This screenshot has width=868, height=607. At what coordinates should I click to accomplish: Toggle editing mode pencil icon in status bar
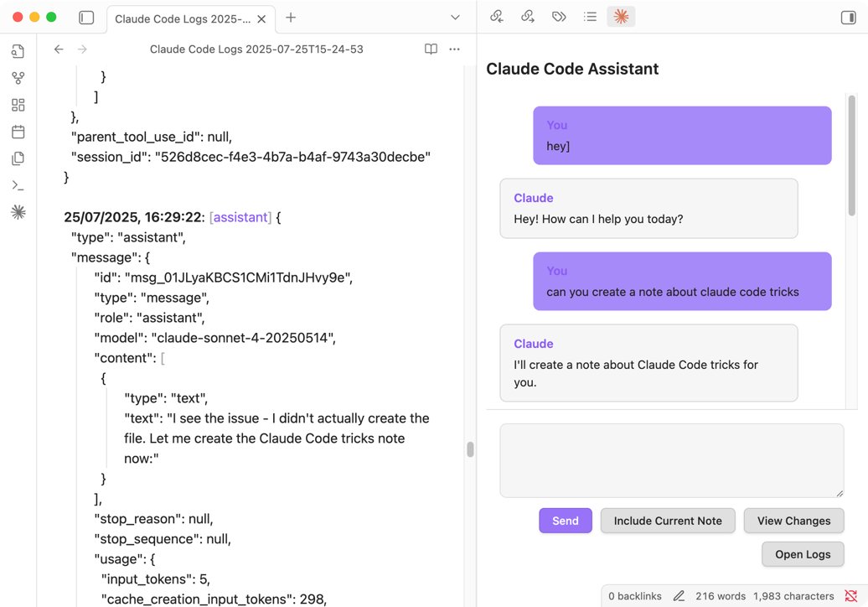(679, 596)
